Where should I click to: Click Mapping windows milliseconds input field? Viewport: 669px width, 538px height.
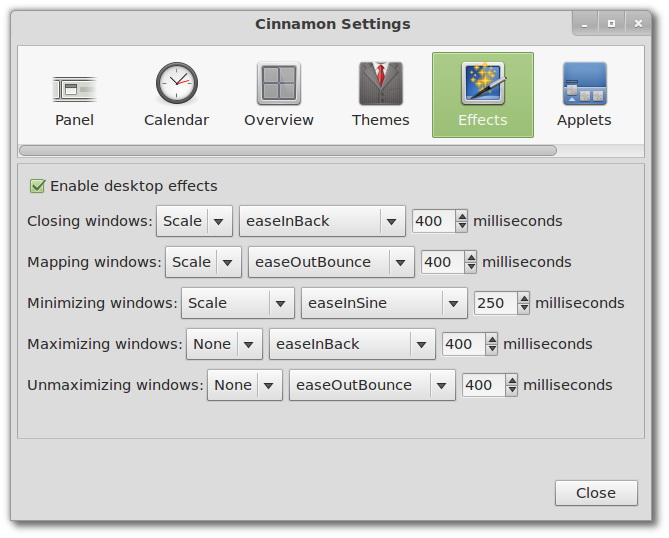point(438,262)
